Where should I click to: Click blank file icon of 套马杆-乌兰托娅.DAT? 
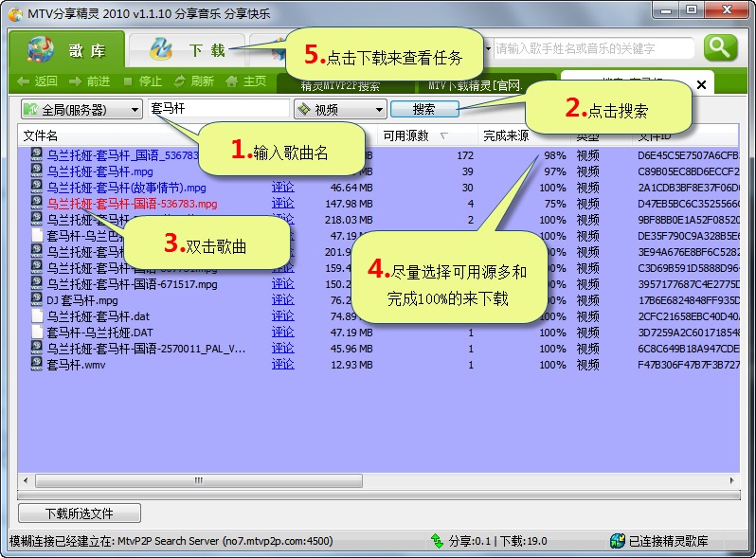37,332
